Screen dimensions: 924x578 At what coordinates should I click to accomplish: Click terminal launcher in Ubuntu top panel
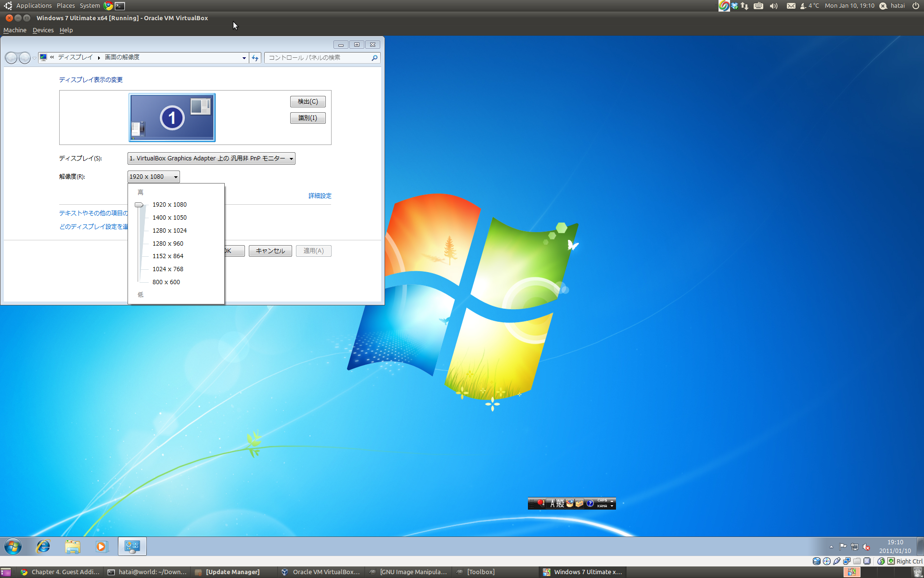(120, 6)
